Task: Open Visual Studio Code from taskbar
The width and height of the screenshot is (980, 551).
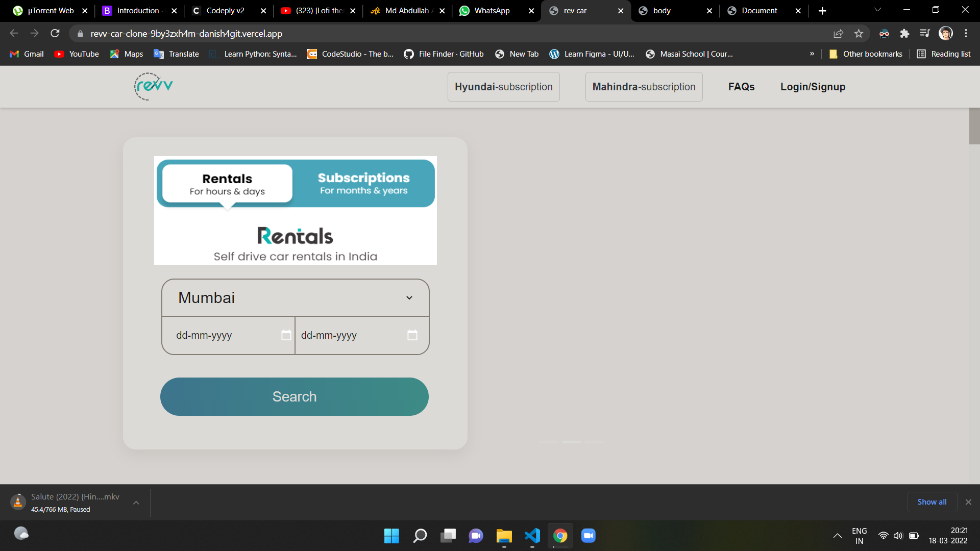Action: (x=532, y=536)
